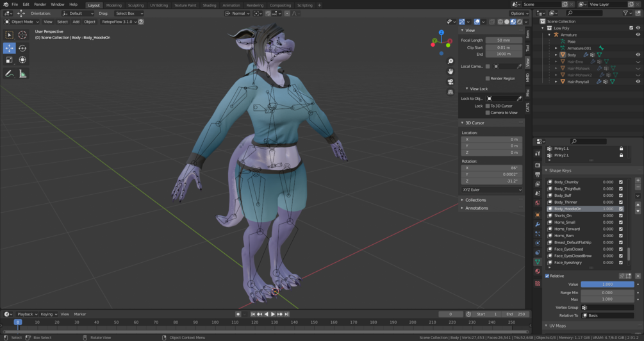Screen dimensions: 644x341
Task: Open the Particles properties tab
Action: coord(538,234)
